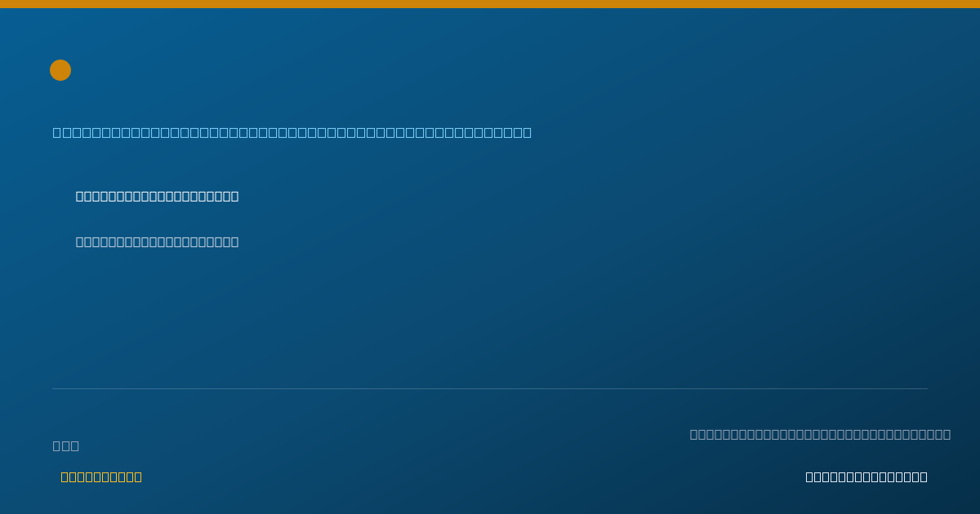
Task: Click the long light-blue headline text line
Action: (292, 132)
